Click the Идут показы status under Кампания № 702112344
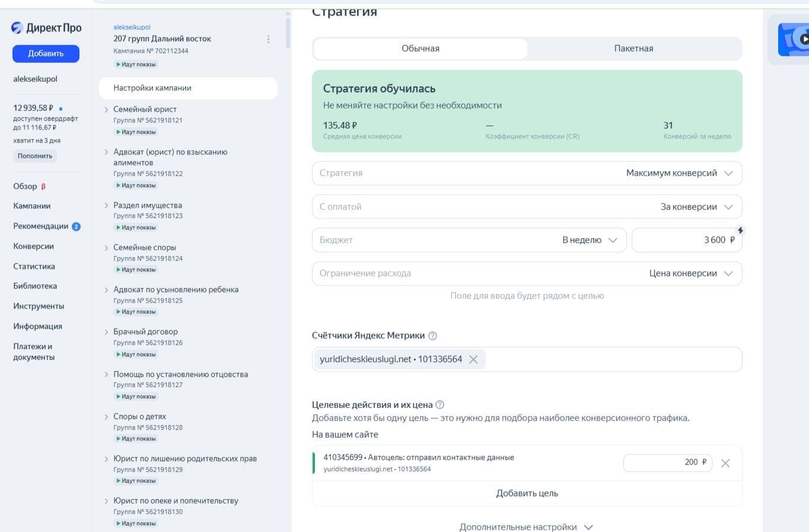The height and width of the screenshot is (532, 809). [136, 64]
